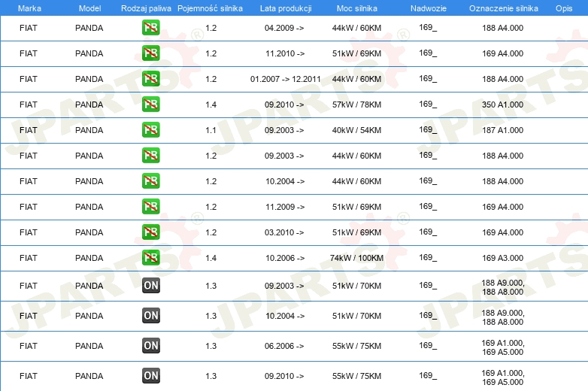Select '188 A4.000' in the 01.2007 -> 12.2011 row
Image resolution: width=588 pixels, height=391 pixels.
(x=502, y=79)
